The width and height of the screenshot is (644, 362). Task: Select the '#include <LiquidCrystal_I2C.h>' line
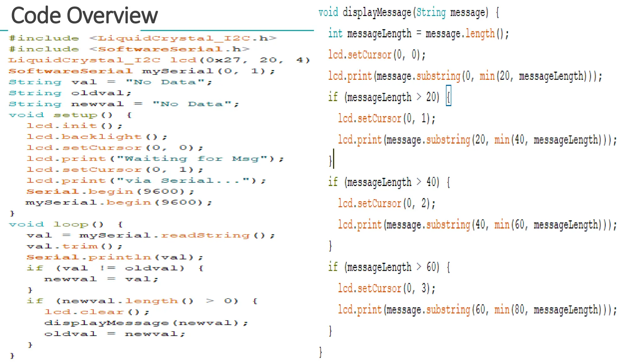(x=143, y=38)
